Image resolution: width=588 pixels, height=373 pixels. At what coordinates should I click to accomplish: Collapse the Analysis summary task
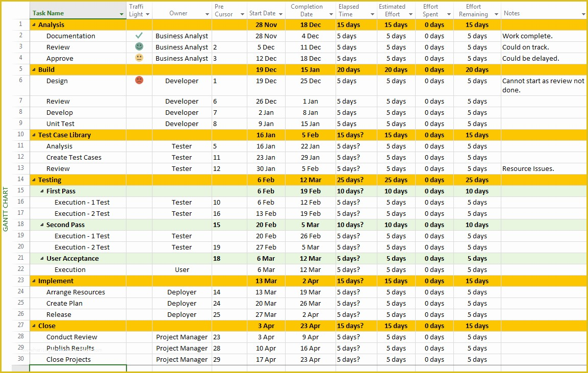tap(34, 24)
